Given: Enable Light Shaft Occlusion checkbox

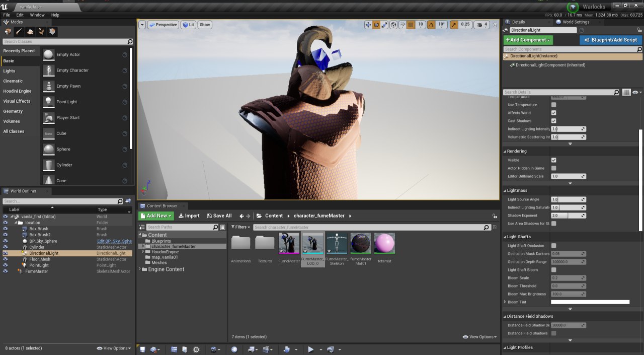Looking at the screenshot, I should (x=554, y=246).
